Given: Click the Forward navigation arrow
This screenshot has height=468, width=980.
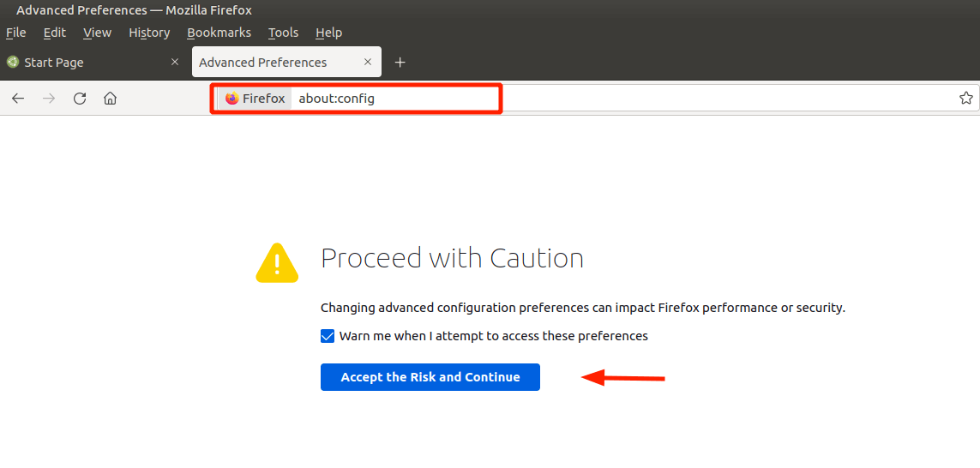Looking at the screenshot, I should pyautogui.click(x=49, y=99).
